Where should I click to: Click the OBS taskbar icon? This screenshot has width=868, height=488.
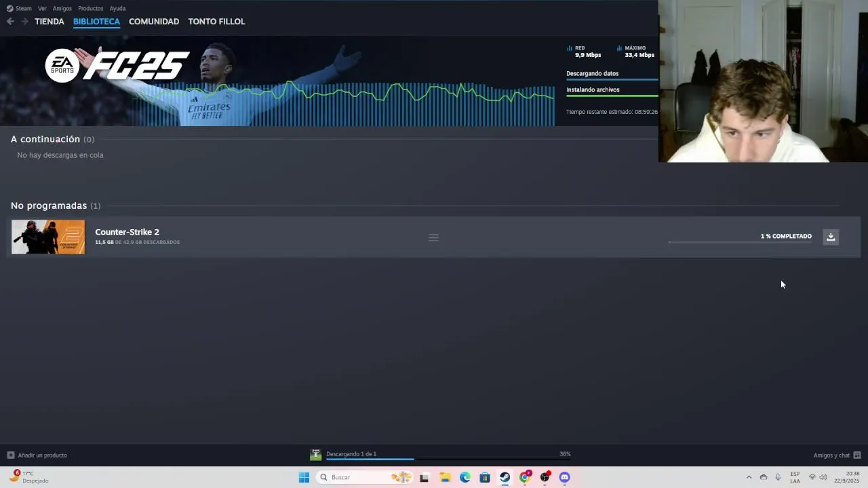[545, 477]
